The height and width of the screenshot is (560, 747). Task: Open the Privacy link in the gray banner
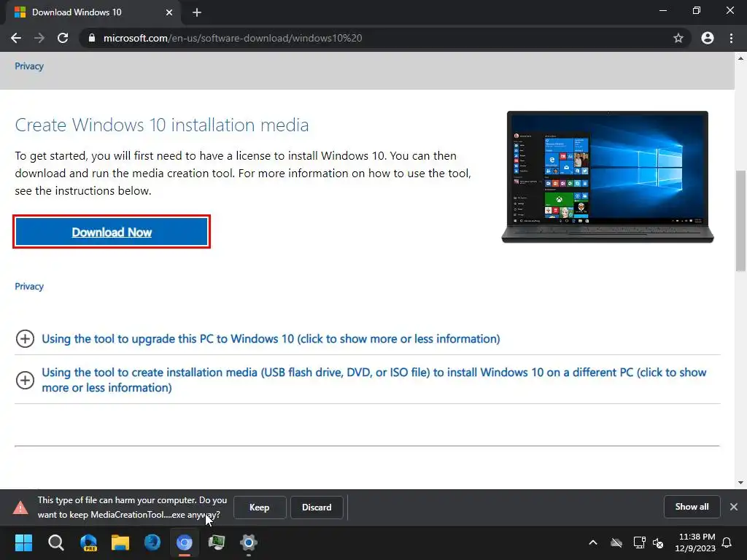click(29, 66)
